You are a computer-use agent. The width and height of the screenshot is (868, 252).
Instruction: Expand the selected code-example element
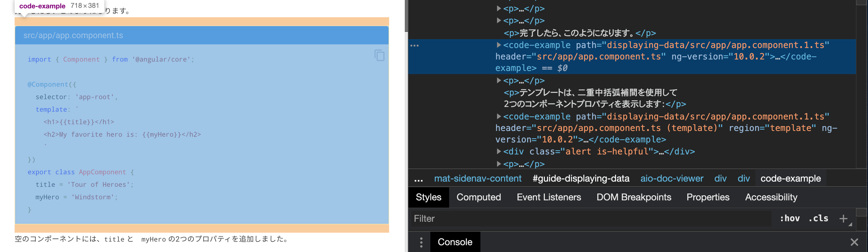click(499, 45)
